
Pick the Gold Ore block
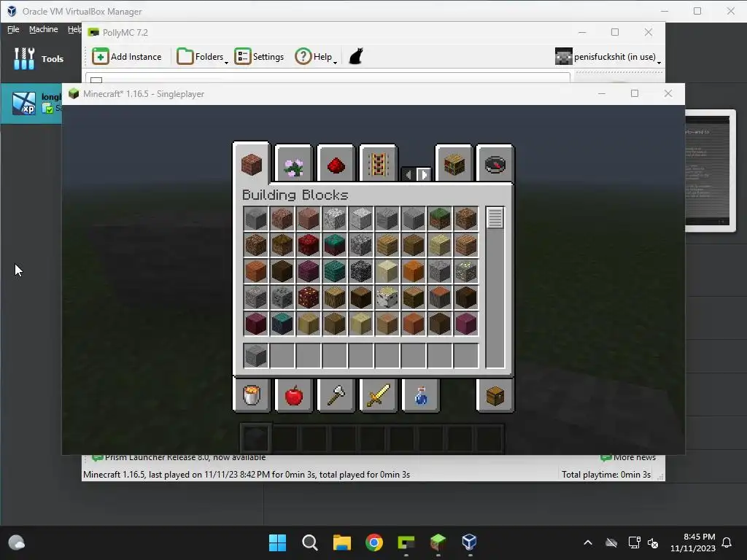(466, 271)
